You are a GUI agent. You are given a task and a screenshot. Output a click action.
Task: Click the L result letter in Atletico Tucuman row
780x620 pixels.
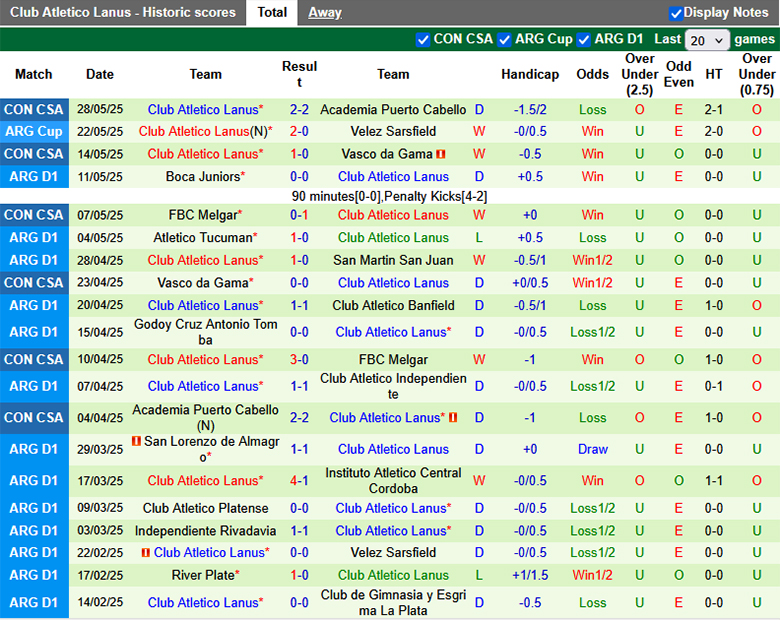click(x=479, y=237)
